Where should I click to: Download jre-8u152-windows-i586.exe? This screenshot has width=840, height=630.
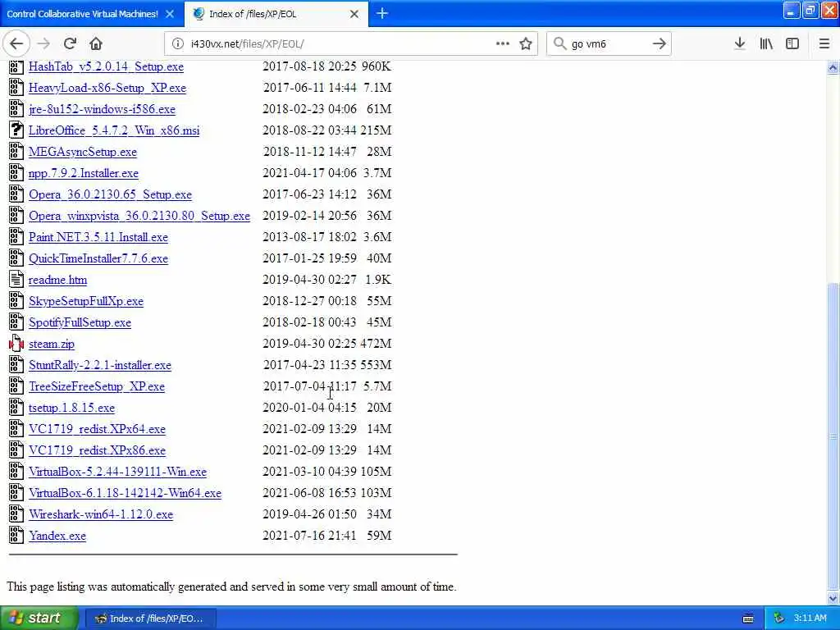click(x=102, y=109)
